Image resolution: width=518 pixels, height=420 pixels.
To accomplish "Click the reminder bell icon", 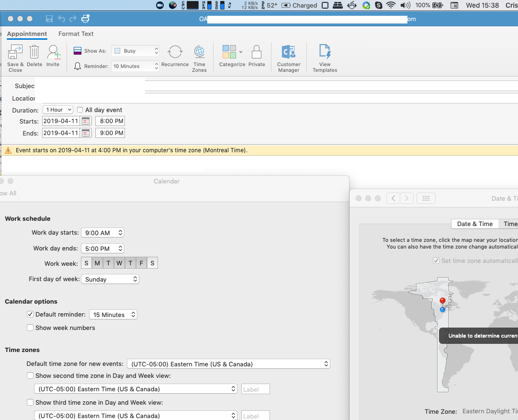I will coord(77,66).
